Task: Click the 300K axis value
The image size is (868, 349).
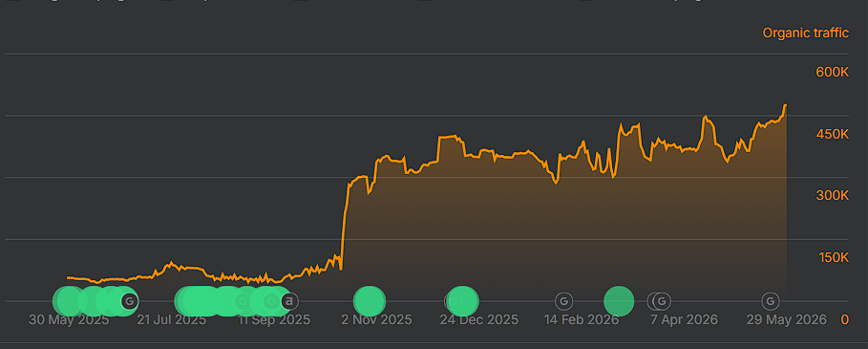Action: point(833,196)
